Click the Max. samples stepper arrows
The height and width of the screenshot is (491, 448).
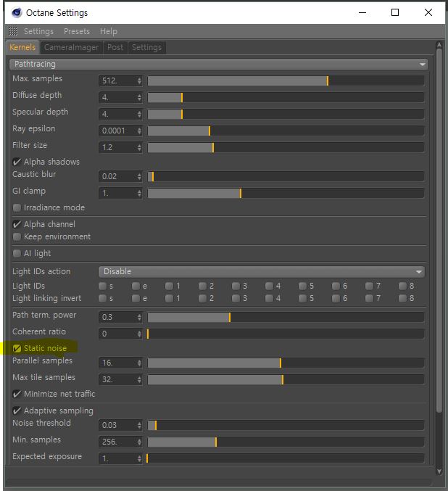(139, 81)
